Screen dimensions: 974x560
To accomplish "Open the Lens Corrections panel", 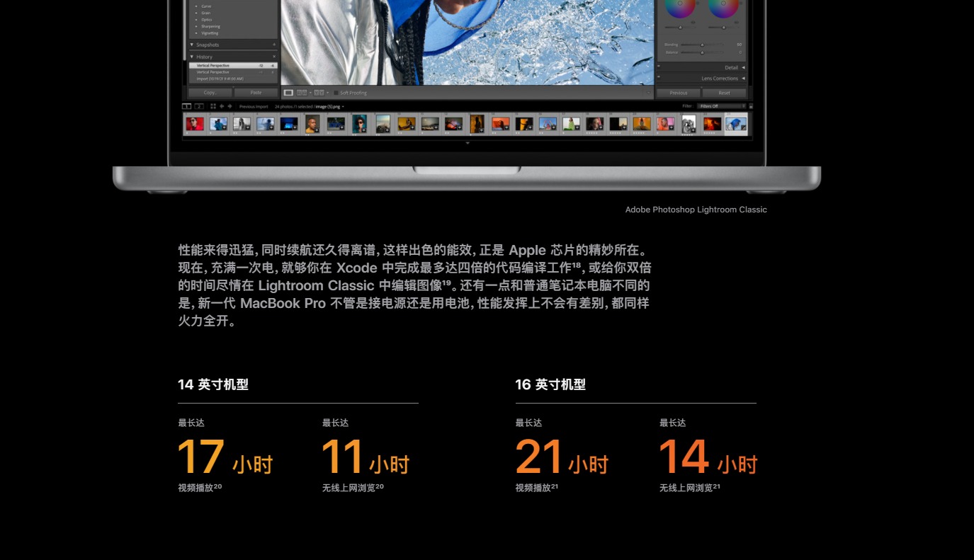I will [720, 79].
